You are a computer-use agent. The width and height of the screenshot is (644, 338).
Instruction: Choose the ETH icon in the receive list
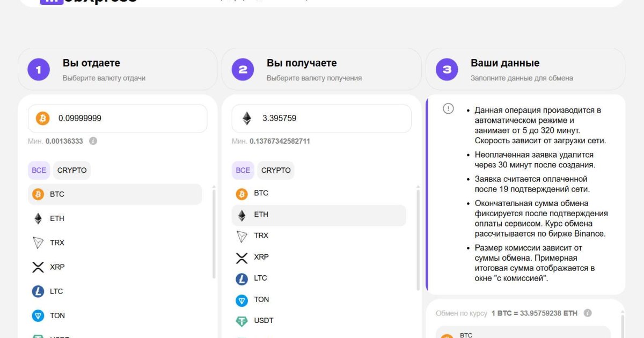pyautogui.click(x=242, y=215)
